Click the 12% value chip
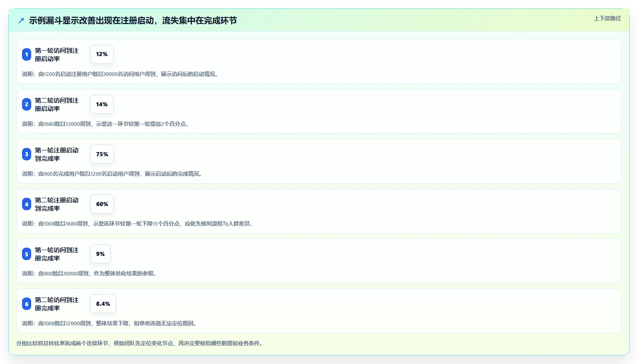 point(102,54)
